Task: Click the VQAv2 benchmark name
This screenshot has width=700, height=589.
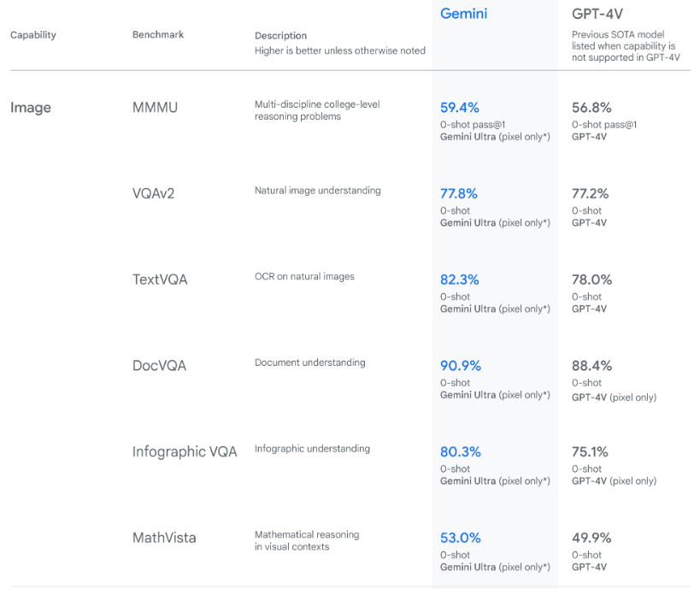Action: (x=153, y=194)
